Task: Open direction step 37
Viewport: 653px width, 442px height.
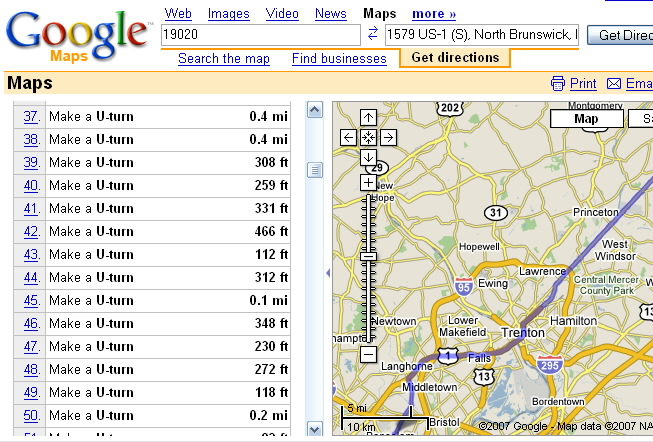Action: 31,116
